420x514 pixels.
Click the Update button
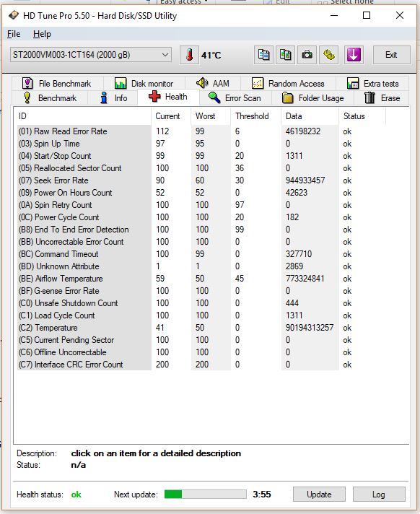coord(319,494)
